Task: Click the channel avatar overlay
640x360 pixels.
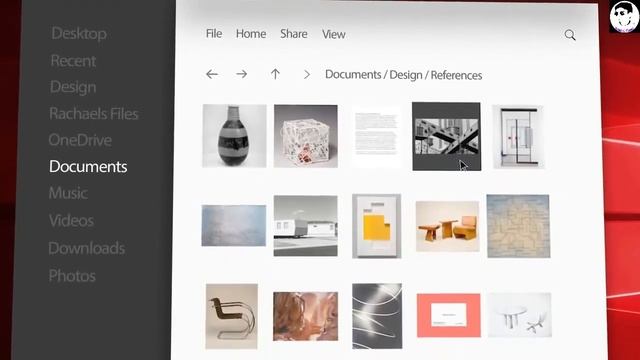Action: [x=624, y=16]
